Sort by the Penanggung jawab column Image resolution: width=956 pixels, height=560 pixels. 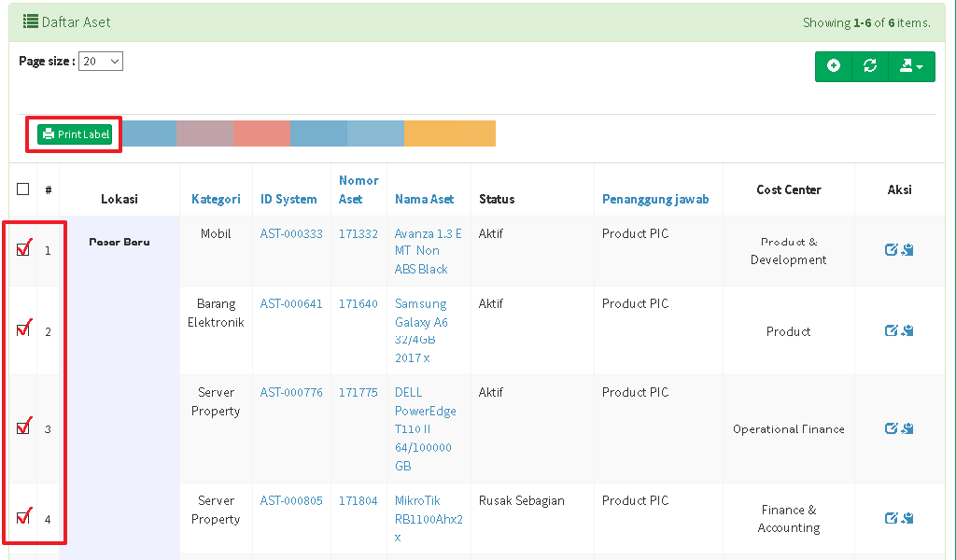click(654, 199)
